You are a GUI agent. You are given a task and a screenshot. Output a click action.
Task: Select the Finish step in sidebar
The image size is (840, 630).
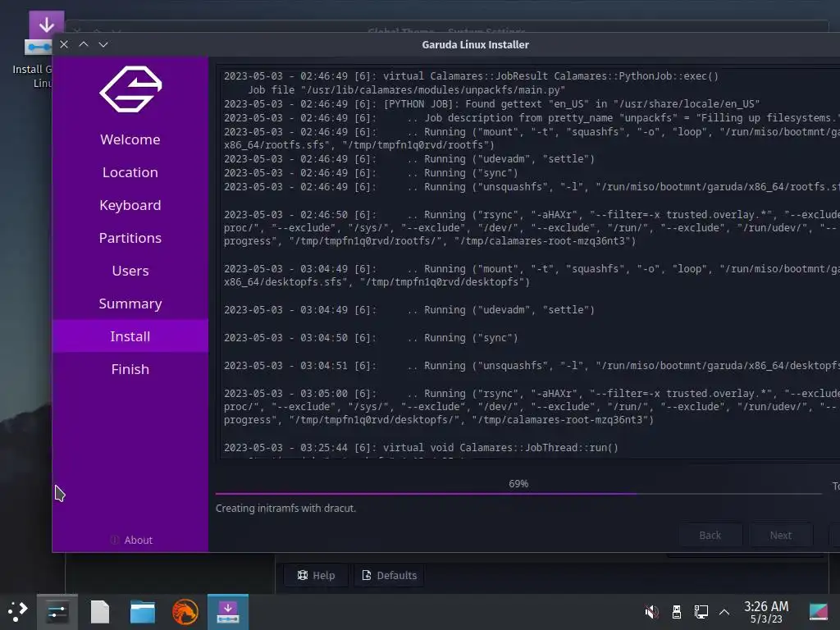[130, 369]
